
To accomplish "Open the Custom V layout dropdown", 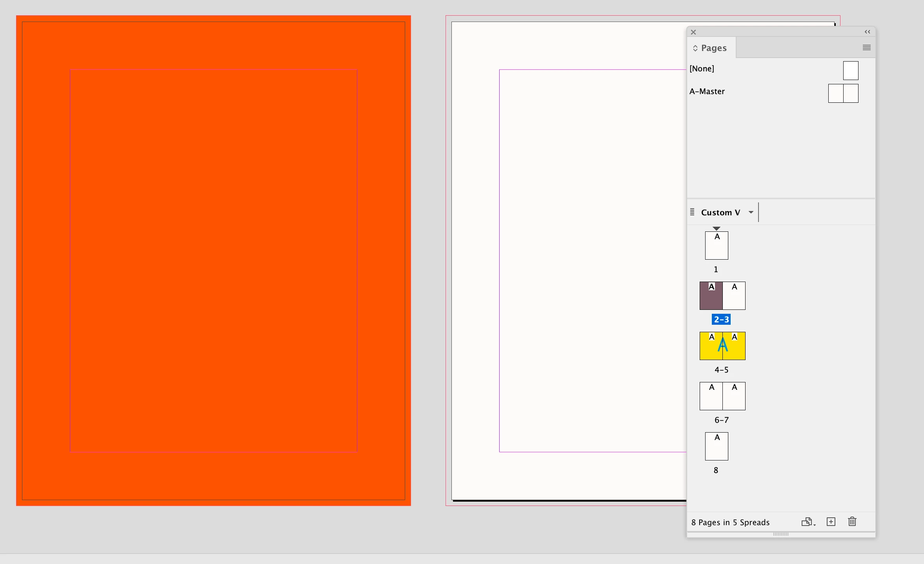I will tap(751, 212).
